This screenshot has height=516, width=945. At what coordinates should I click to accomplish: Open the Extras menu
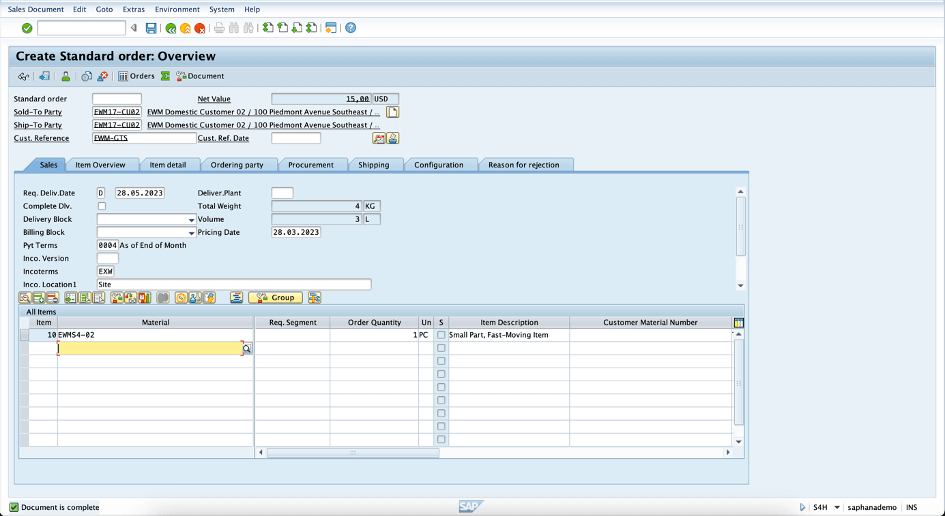134,9
